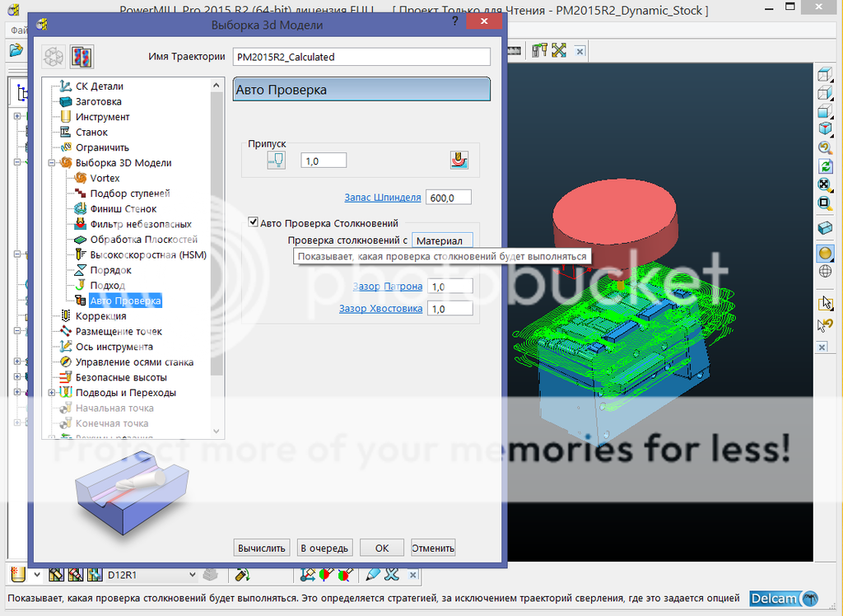Open the Проверка столкновений с dropdown
843x616 pixels.
[443, 240]
